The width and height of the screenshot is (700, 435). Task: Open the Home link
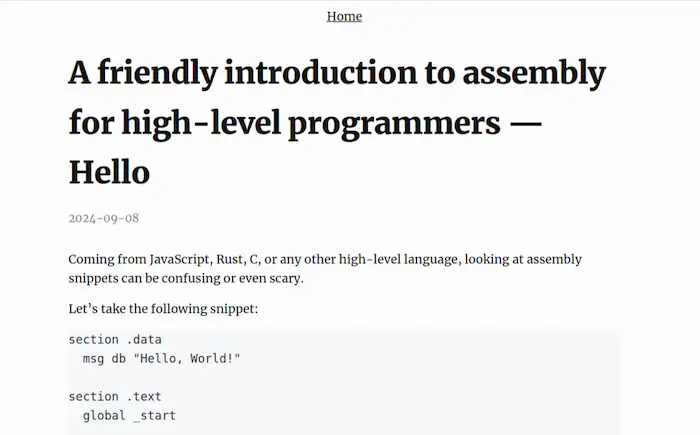coord(344,16)
